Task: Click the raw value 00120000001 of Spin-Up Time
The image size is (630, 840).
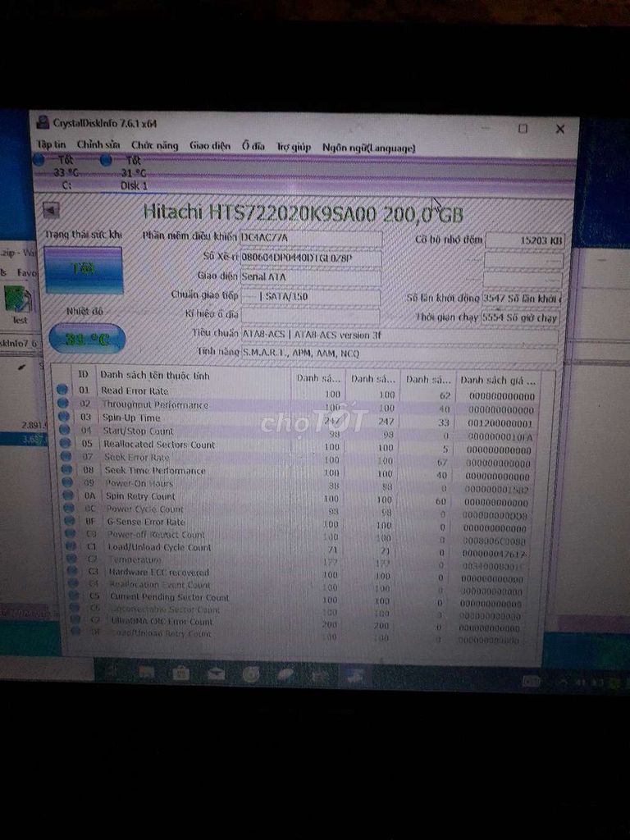Action: 500,423
